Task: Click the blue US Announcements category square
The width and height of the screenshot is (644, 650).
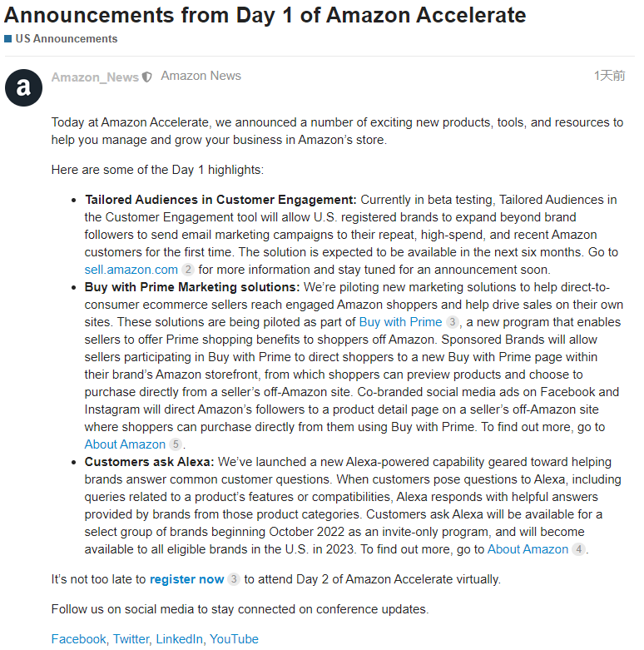Action: [7, 39]
